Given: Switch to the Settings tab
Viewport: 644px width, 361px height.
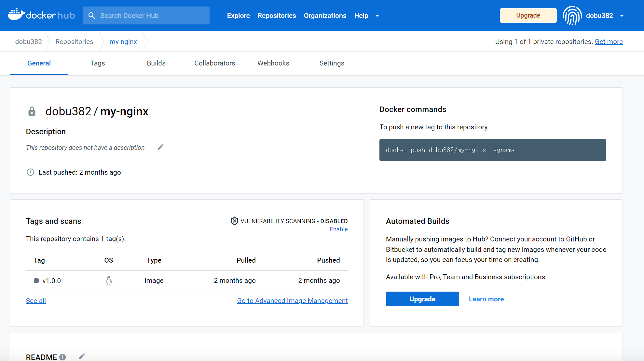Looking at the screenshot, I should [x=332, y=63].
